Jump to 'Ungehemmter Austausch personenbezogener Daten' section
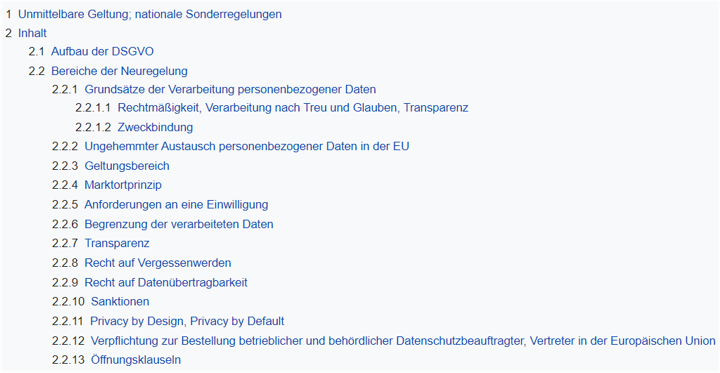 click(x=247, y=147)
